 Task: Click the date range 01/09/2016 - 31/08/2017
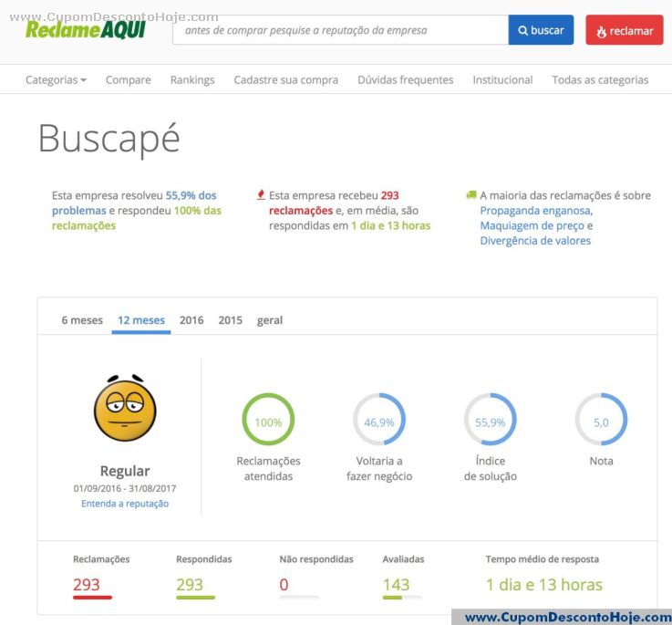coord(125,488)
